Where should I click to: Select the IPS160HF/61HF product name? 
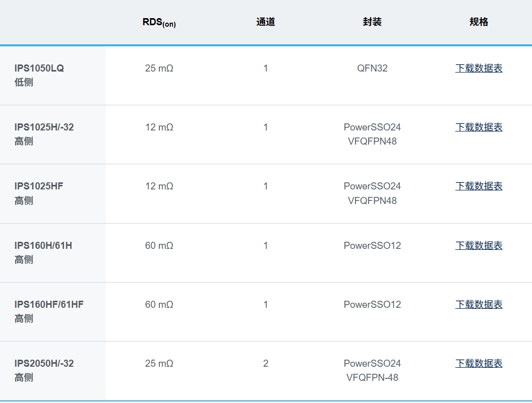point(49,304)
